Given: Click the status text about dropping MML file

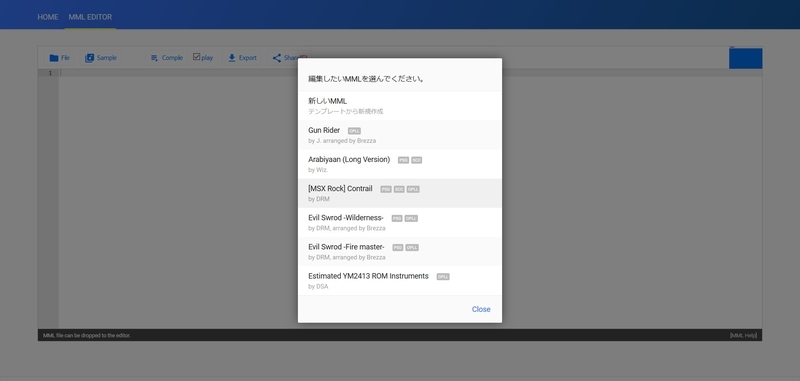Looking at the screenshot, I should (x=87, y=335).
